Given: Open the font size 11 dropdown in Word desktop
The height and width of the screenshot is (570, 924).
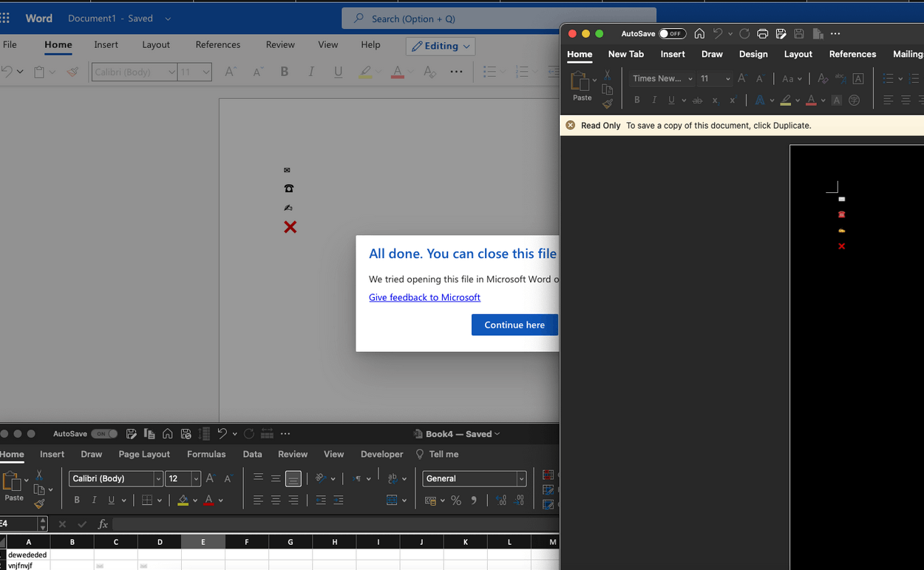Looking at the screenshot, I should [x=727, y=78].
